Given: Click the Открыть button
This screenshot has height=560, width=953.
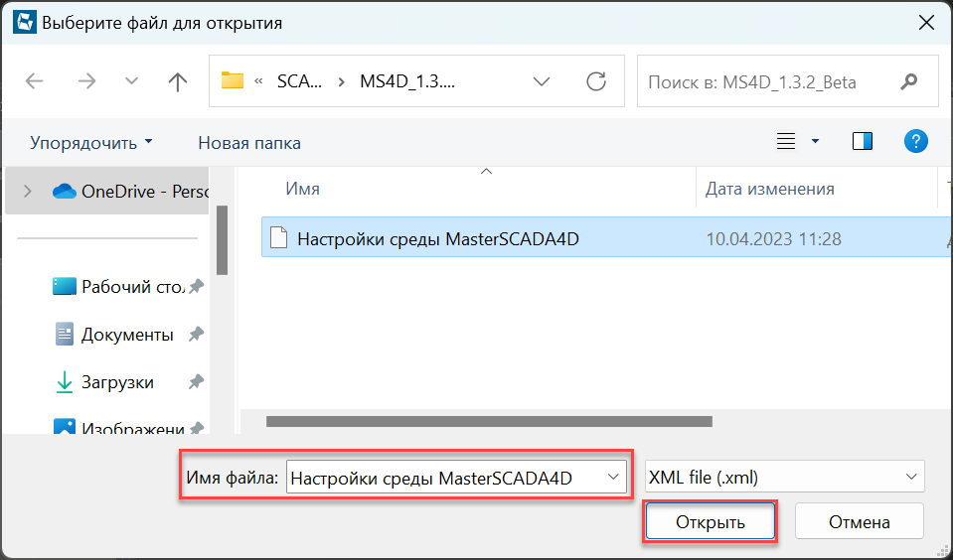Looking at the screenshot, I should (x=710, y=521).
